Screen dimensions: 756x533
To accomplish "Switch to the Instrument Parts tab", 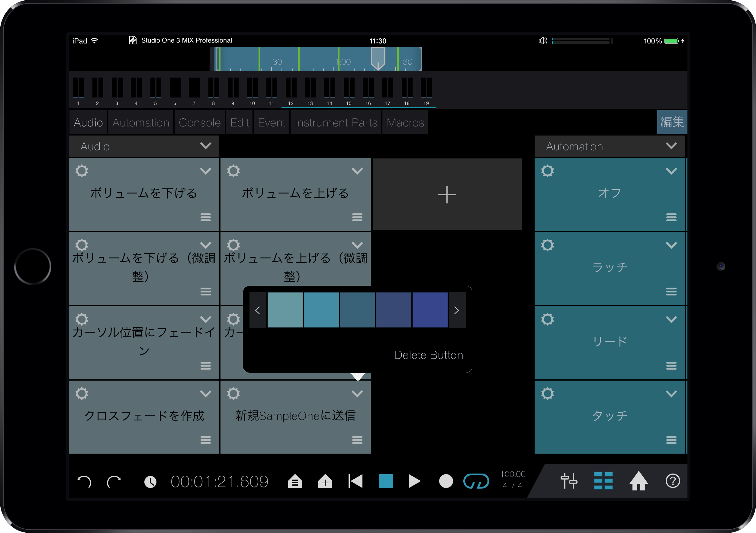I will [336, 123].
